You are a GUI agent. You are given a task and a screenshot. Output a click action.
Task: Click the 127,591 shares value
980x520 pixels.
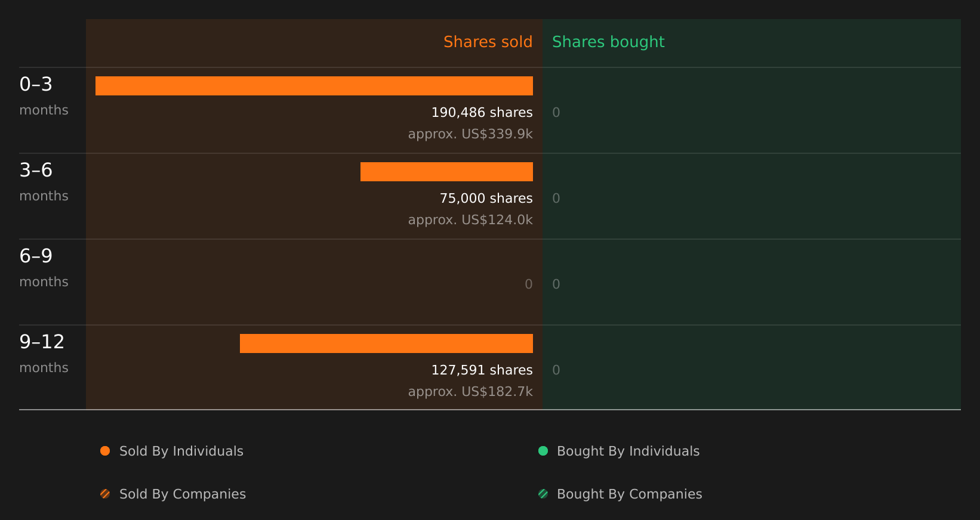tap(482, 370)
